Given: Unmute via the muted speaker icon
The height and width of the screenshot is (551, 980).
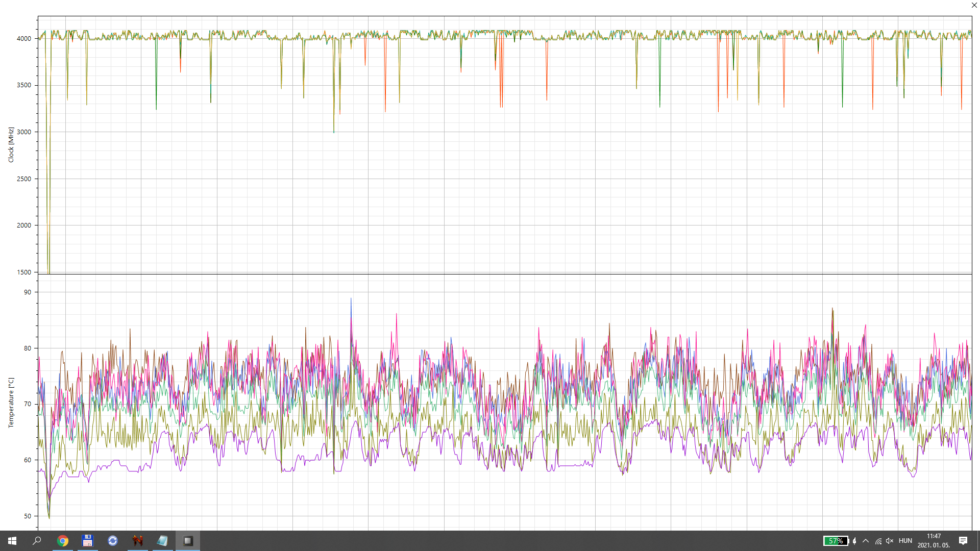Looking at the screenshot, I should point(890,541).
